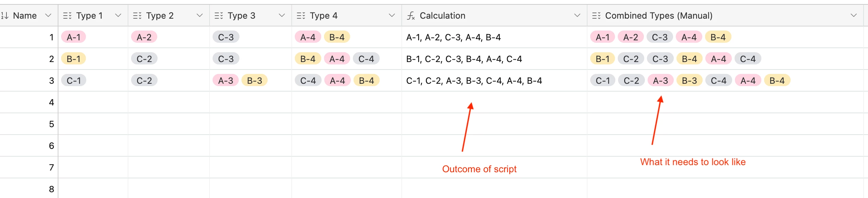Image resolution: width=868 pixels, height=198 pixels.
Task: Click the multi-select icon for Combined Types
Action: [596, 16]
